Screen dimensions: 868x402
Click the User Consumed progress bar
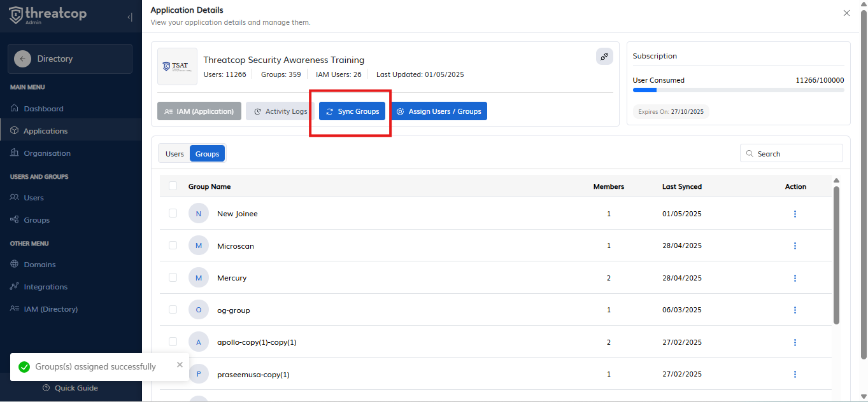pos(738,90)
